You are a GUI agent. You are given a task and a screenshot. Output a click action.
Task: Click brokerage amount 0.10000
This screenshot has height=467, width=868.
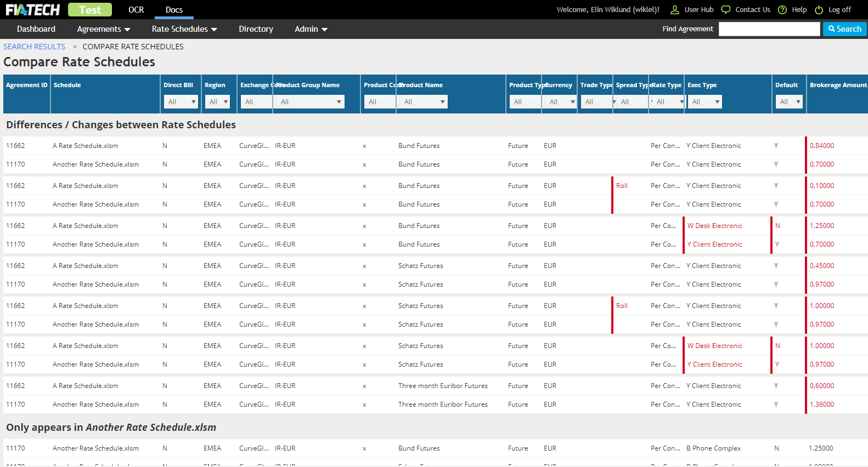[822, 186]
